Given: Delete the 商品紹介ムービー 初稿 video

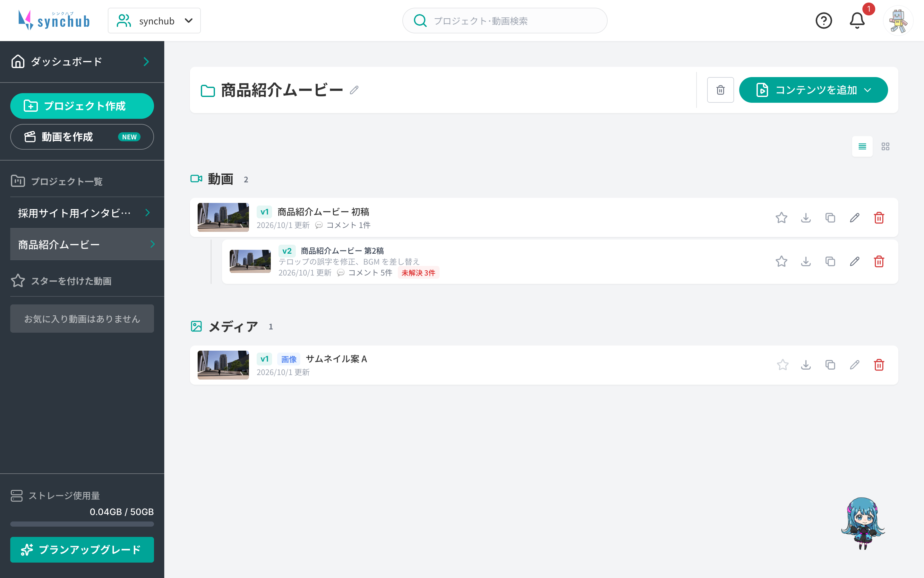Looking at the screenshot, I should coord(879,217).
